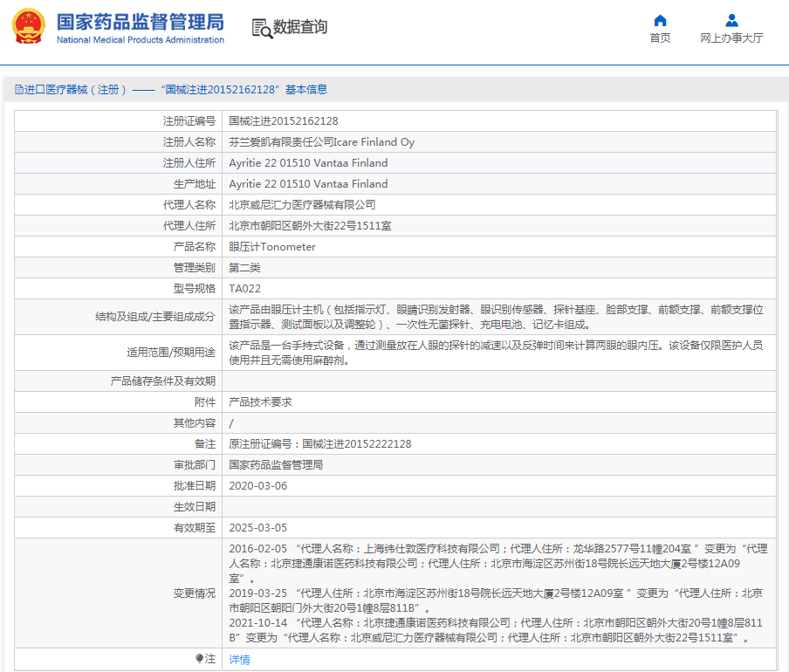The width and height of the screenshot is (789, 672).
Task: Click registrant name 芬兰爱凯有限责任公司Icare Finland Oy
Action: coord(321,142)
